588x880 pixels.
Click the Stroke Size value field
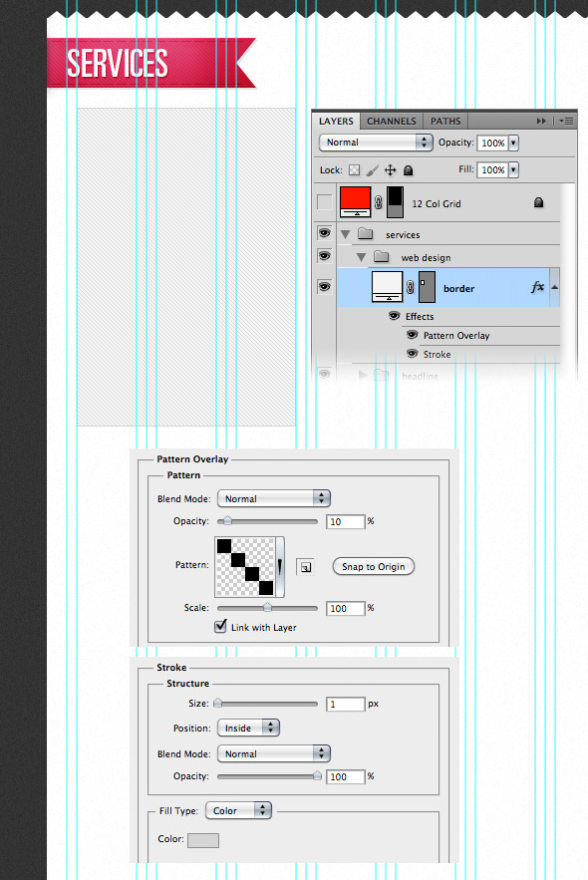pos(345,704)
